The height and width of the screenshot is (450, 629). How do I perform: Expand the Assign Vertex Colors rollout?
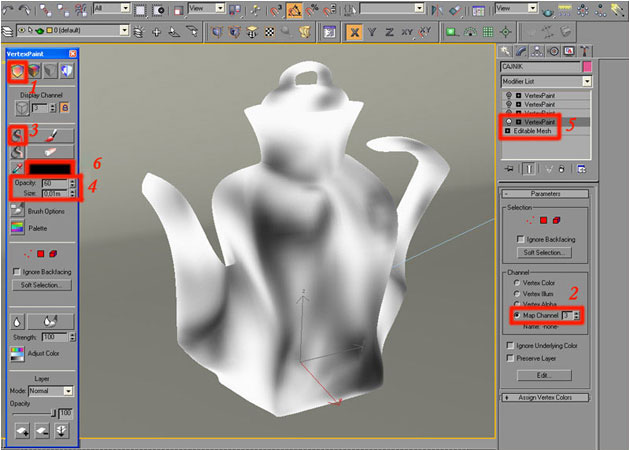(x=545, y=397)
